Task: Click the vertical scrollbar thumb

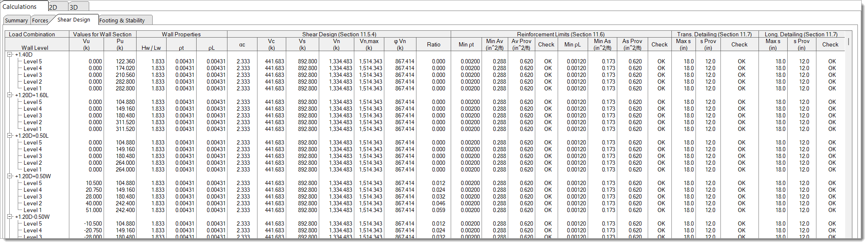Action: (848, 42)
